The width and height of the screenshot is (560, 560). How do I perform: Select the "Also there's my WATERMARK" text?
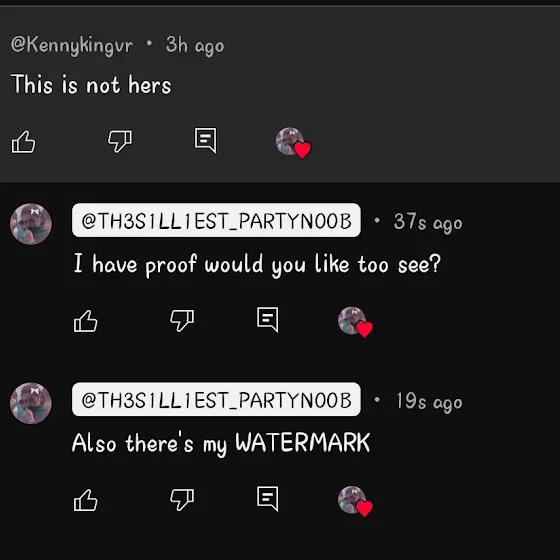[x=221, y=444]
